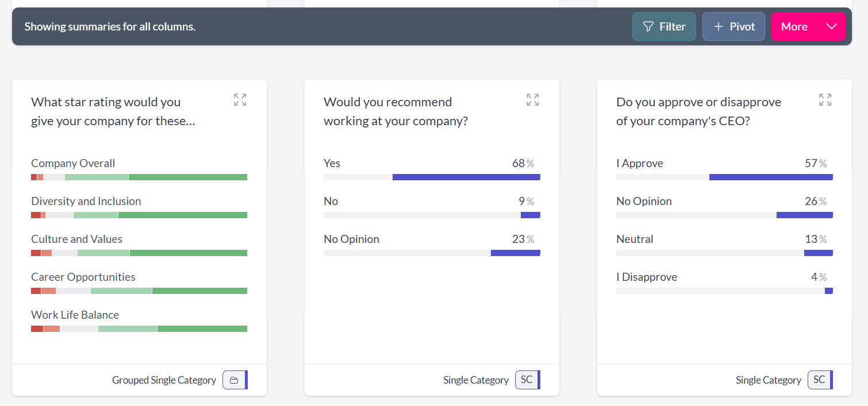This screenshot has height=406, width=868.
Task: Select the No Opinion bar for CEO question
Action: pos(724,215)
